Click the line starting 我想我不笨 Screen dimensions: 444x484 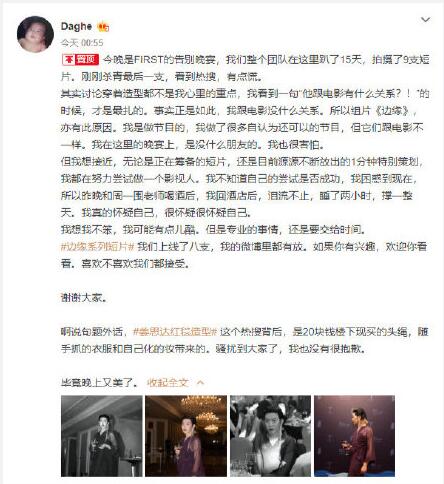pos(214,230)
